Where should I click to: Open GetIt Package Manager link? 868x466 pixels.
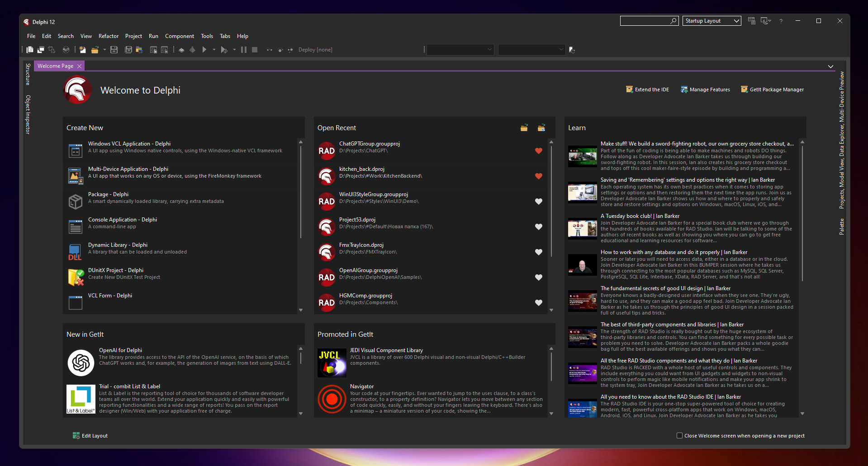(x=772, y=89)
